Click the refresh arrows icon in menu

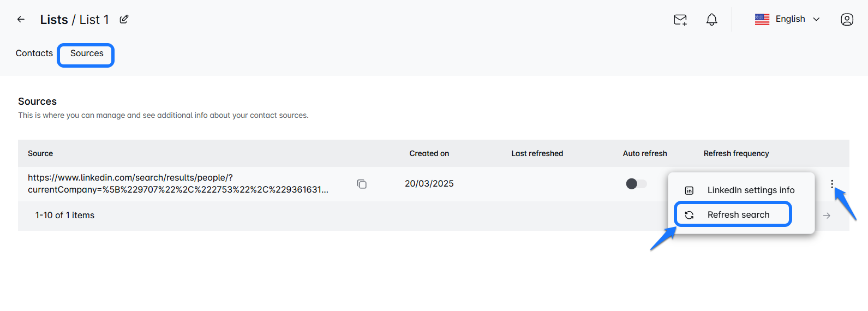coord(689,215)
